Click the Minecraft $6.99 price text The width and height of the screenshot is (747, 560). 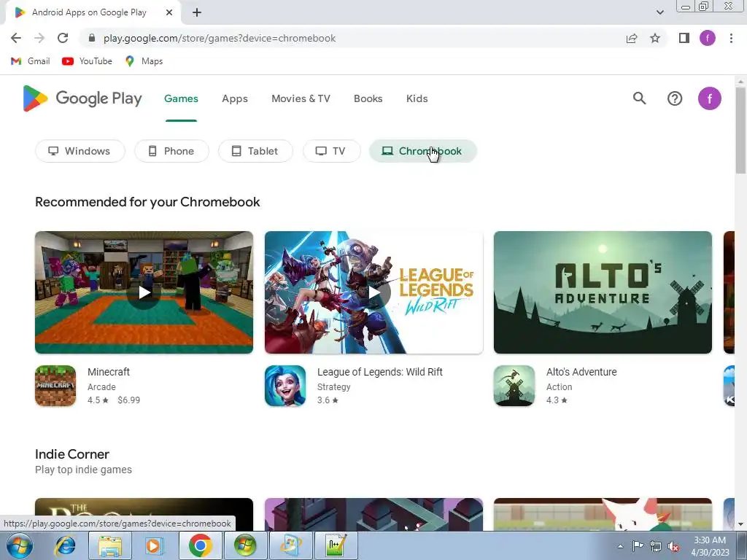(x=128, y=400)
